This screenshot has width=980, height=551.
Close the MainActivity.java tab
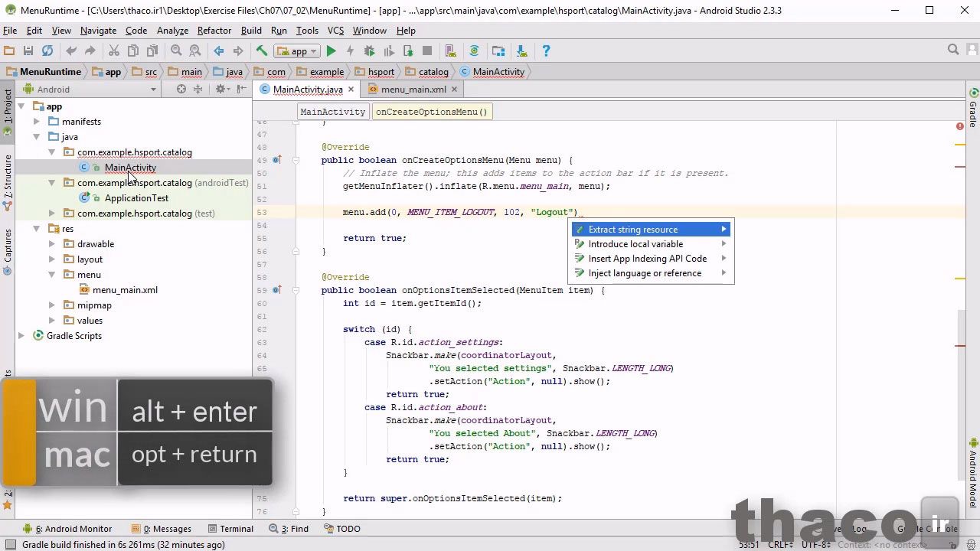(352, 89)
